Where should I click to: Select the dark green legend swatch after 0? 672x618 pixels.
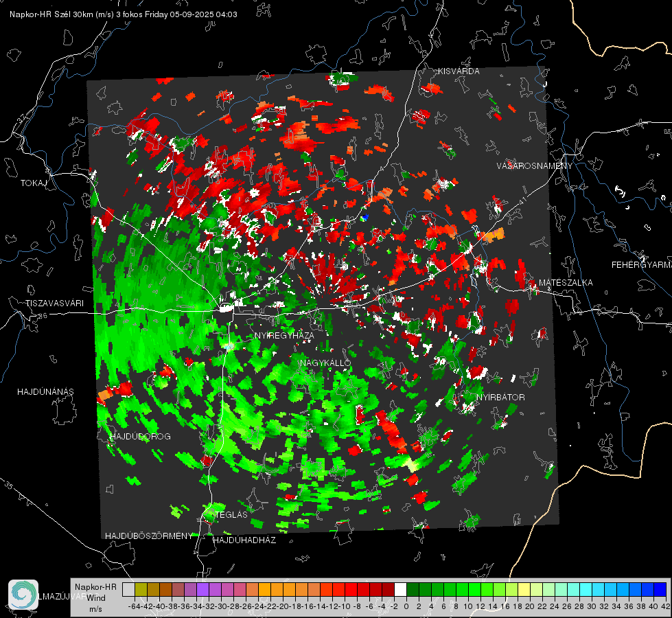click(x=413, y=589)
